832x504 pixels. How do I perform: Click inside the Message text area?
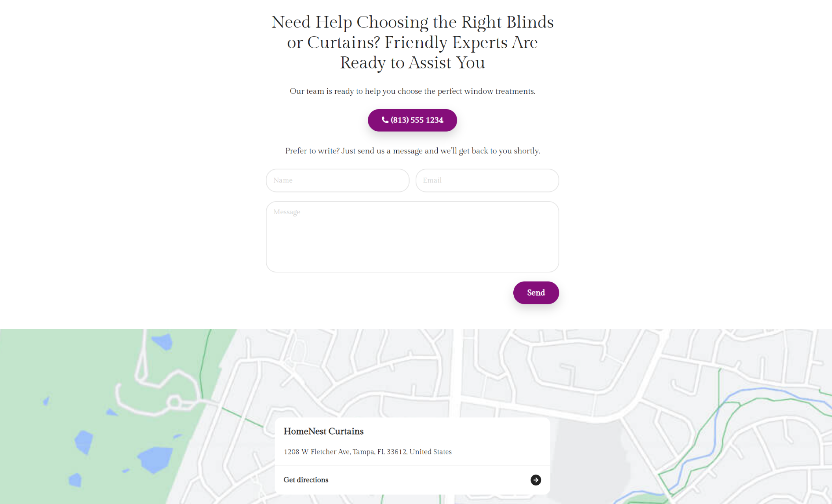click(412, 236)
